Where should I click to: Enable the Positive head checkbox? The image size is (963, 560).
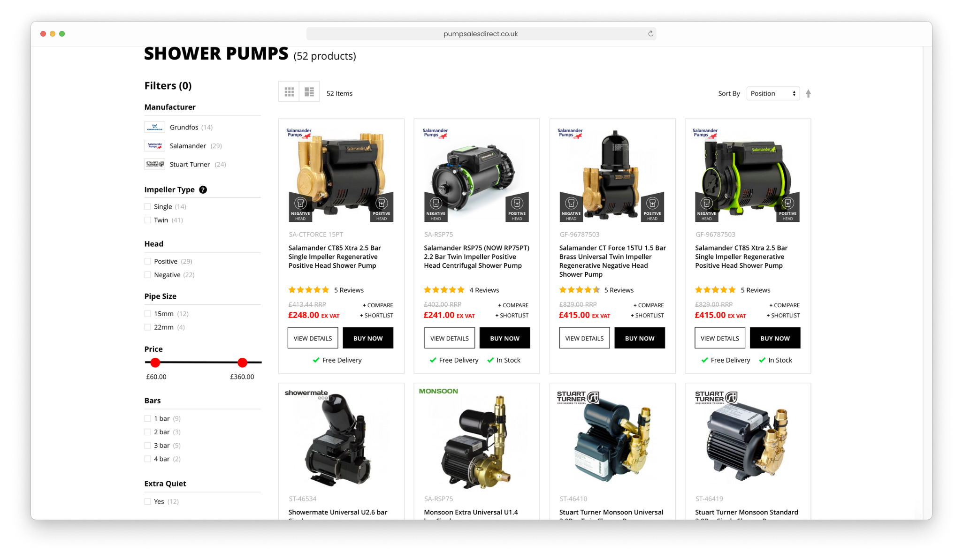(x=149, y=261)
